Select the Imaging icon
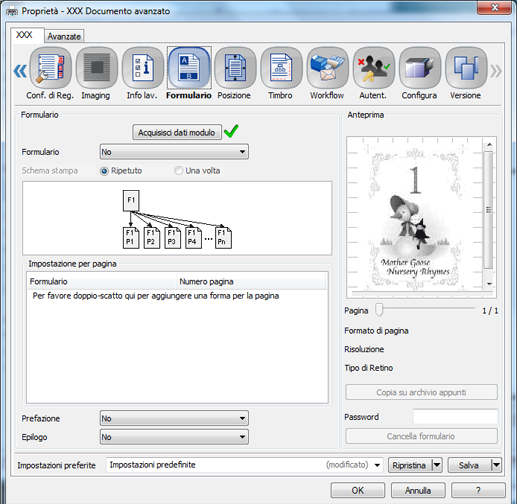517x504 pixels. pyautogui.click(x=97, y=68)
